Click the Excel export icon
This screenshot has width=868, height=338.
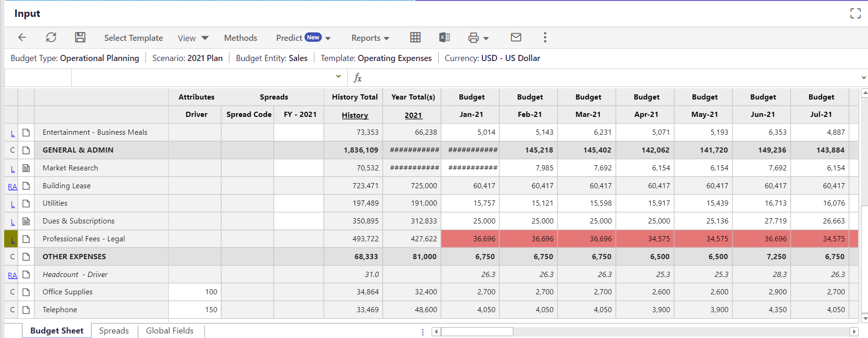click(x=444, y=38)
